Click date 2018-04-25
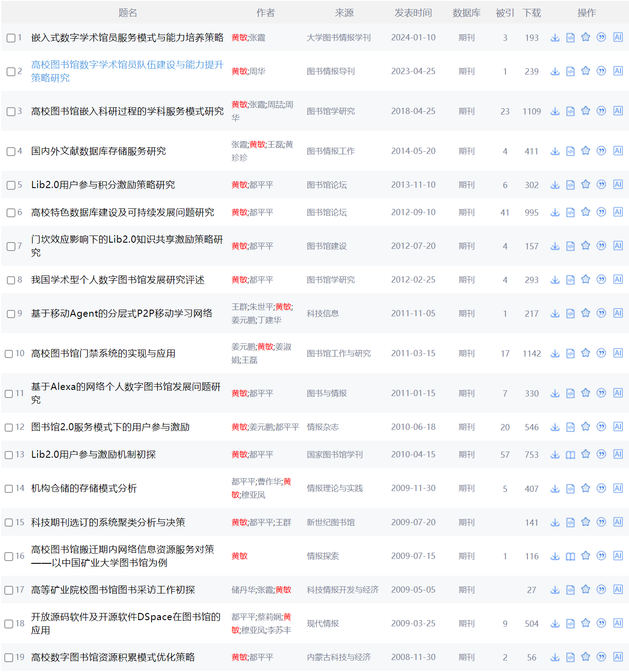This screenshot has width=629, height=672. point(413,111)
